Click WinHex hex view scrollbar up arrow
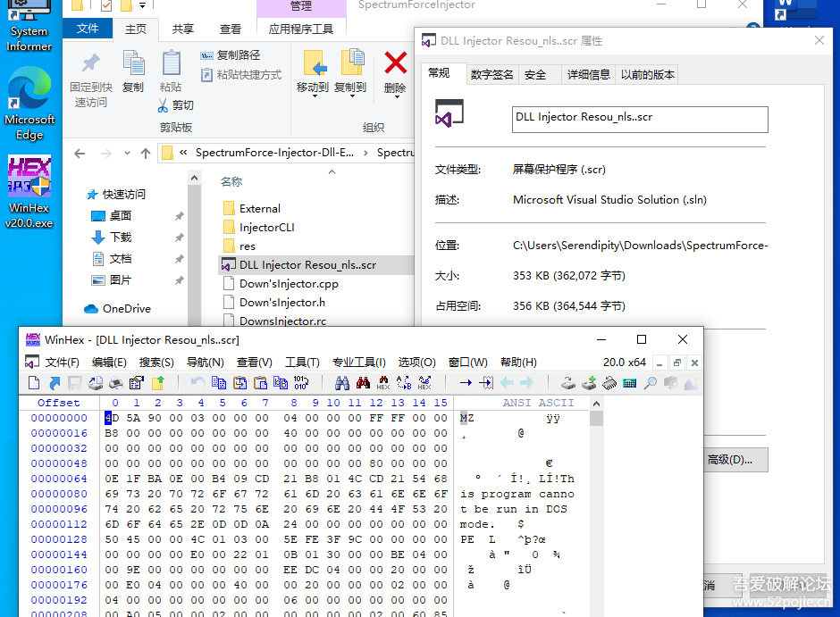This screenshot has width=840, height=617. (596, 404)
